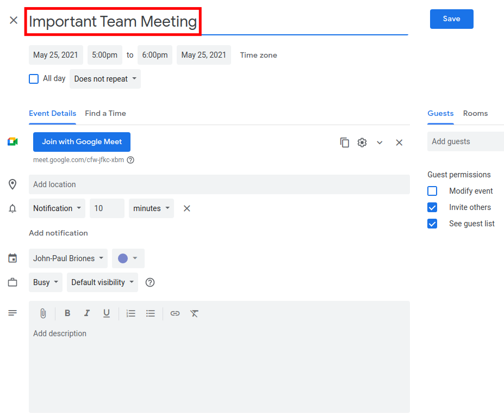Screen dimensions: 504x420
Task: Apply italic formatting in description
Action: point(86,313)
